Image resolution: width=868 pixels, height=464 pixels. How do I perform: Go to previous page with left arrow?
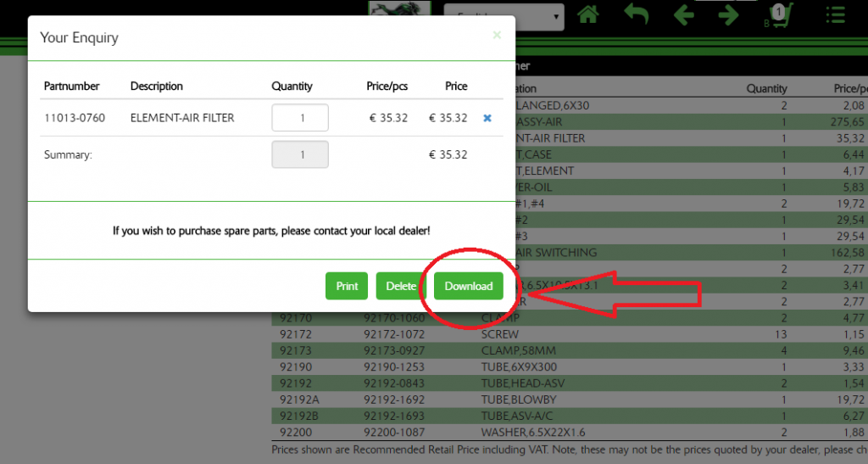[684, 15]
